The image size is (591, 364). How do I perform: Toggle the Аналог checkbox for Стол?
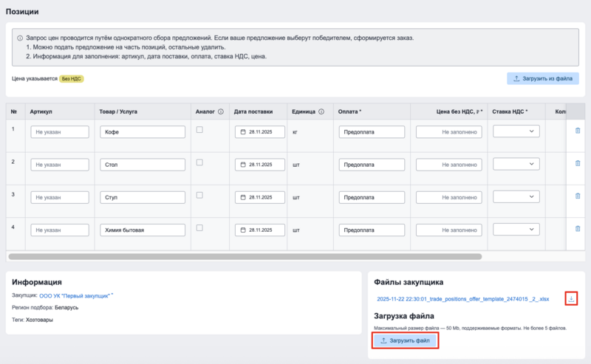tap(199, 162)
